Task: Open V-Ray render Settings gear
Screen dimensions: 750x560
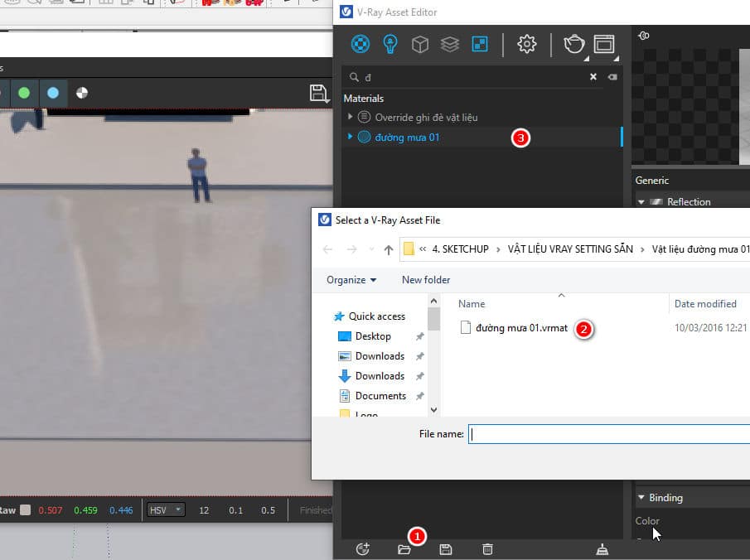Action: tap(526, 44)
